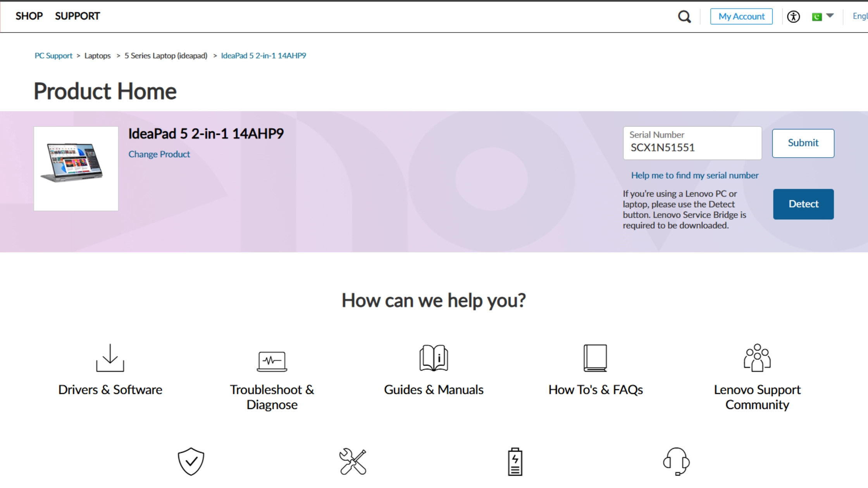Screen dimensions: 868x488
Task: Open the Lenovo Support Community people icon
Action: pyautogui.click(x=757, y=358)
